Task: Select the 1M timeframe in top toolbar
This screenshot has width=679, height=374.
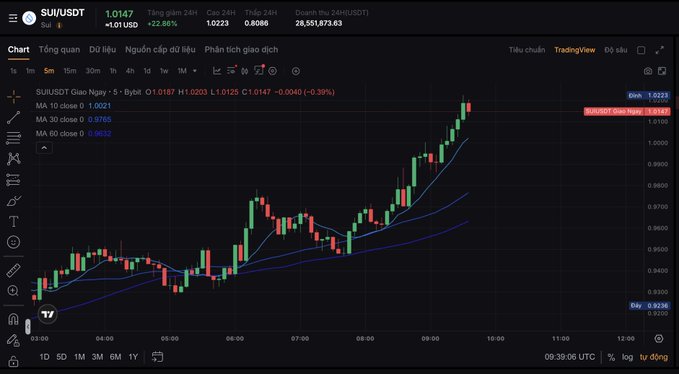Action: (182, 71)
